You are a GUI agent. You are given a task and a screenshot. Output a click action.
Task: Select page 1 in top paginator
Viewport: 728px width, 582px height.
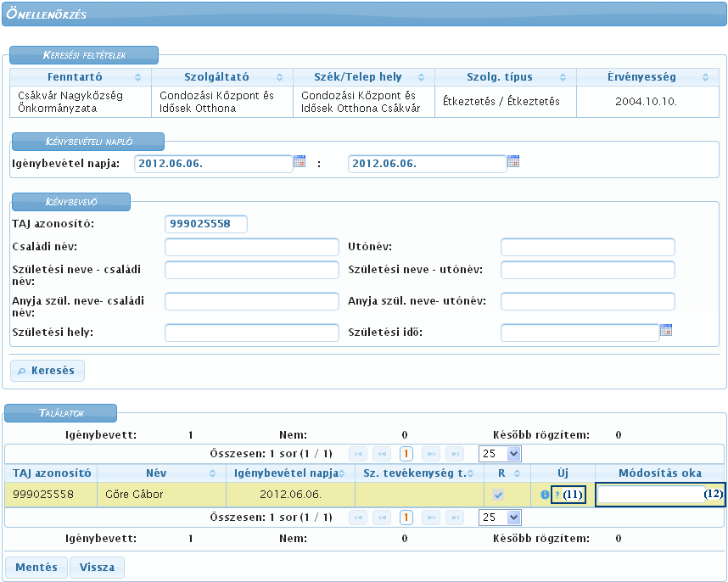pos(406,453)
